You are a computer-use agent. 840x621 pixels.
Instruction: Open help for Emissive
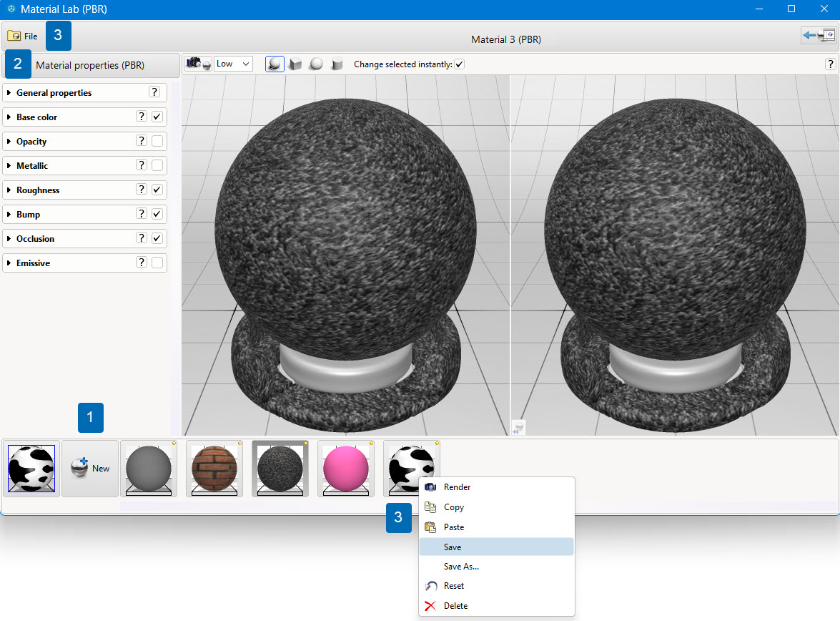(x=142, y=263)
